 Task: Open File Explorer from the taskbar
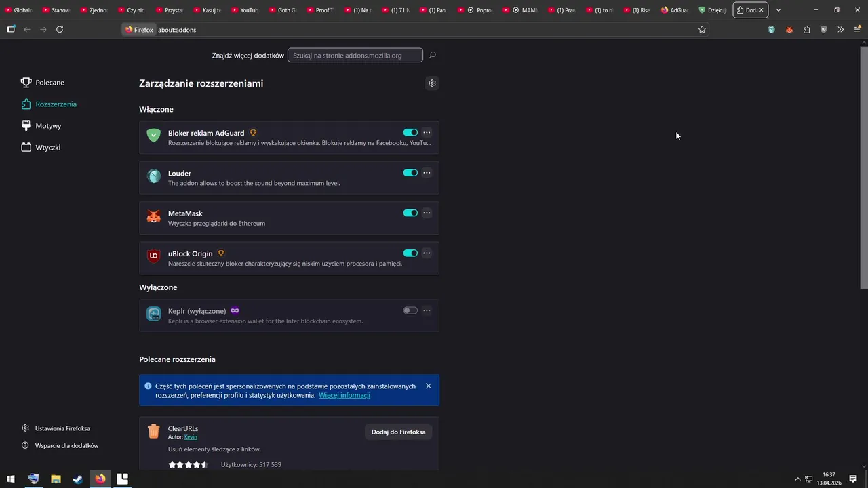[56, 479]
